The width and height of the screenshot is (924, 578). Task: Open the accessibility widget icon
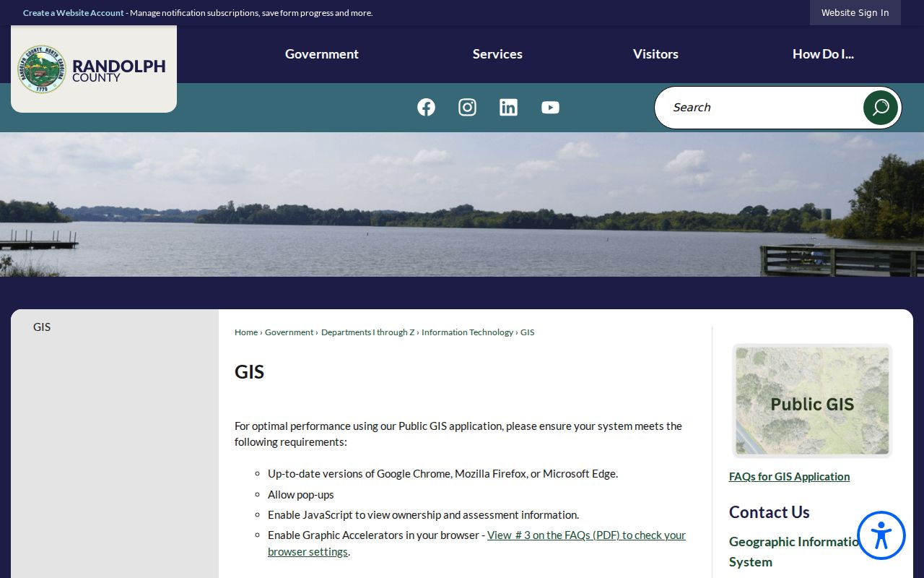pyautogui.click(x=881, y=535)
